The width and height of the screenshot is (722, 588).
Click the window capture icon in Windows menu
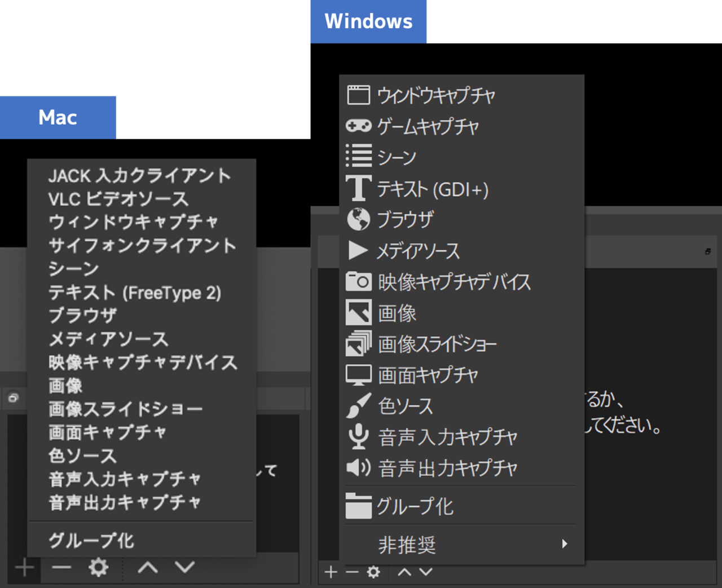coord(358,95)
